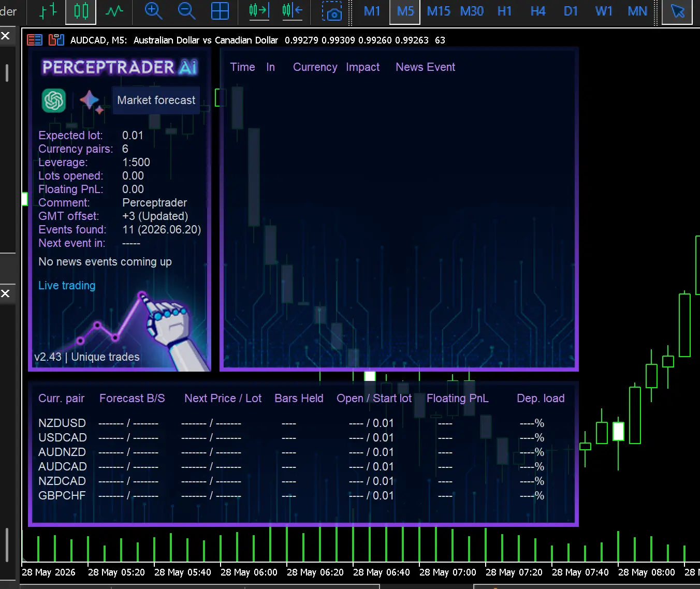This screenshot has height=589, width=700.
Task: Set timeframe to M5
Action: click(x=405, y=11)
